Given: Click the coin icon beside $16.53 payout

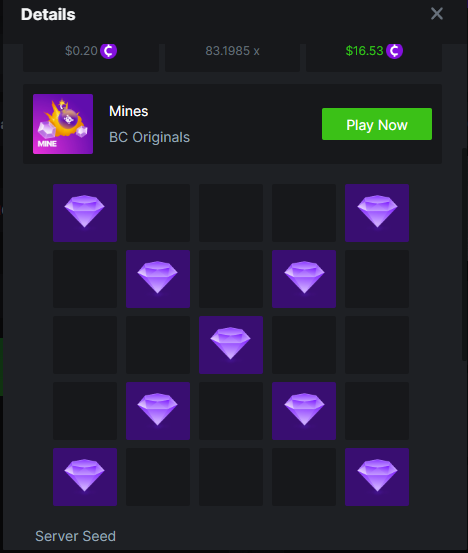Looking at the screenshot, I should tap(394, 51).
